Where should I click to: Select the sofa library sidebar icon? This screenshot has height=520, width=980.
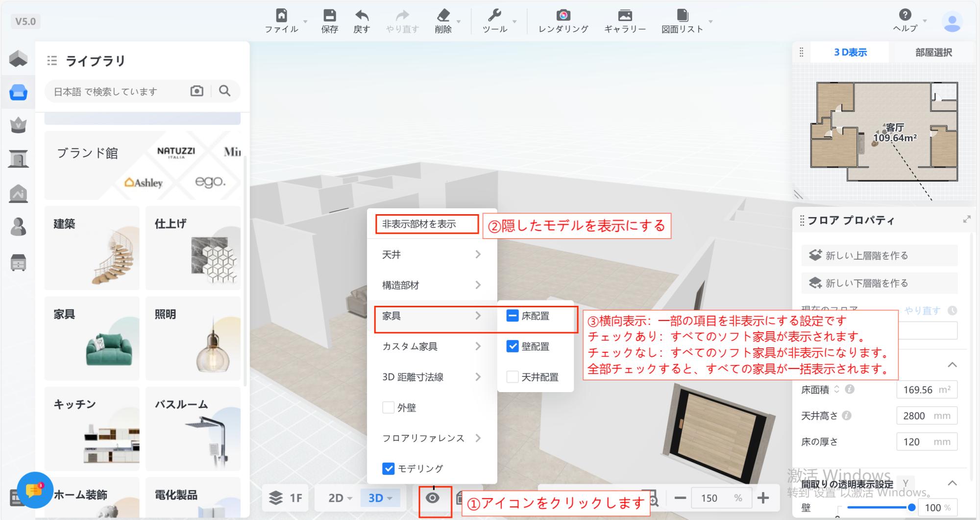(19, 92)
